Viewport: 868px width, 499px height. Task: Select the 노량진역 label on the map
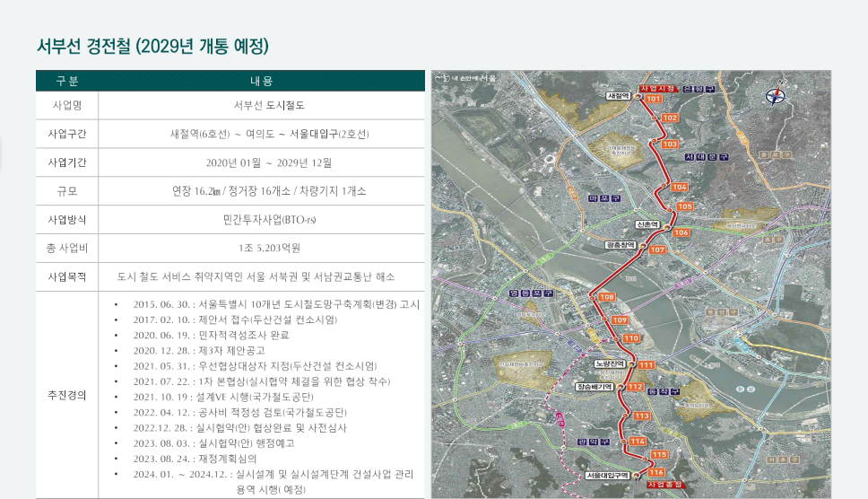point(609,363)
